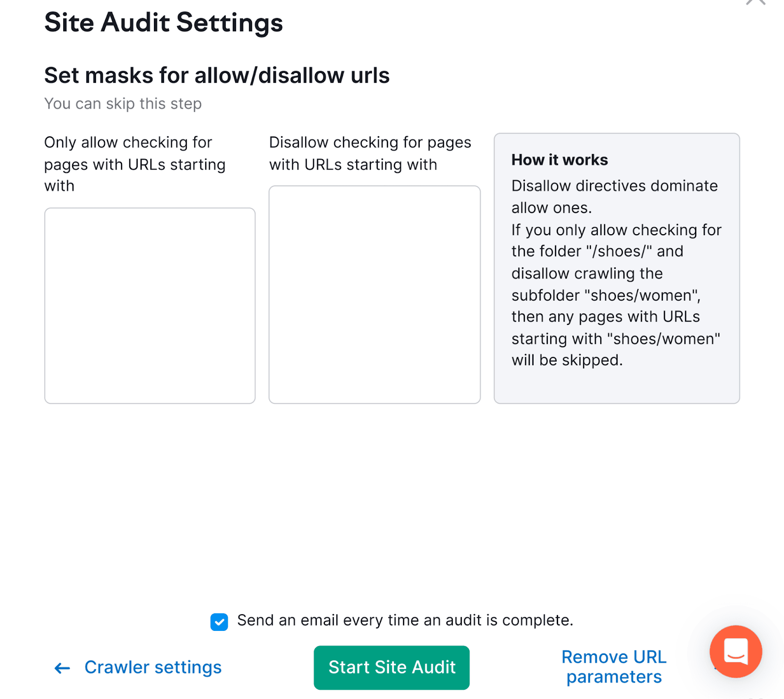Uncheck the email notification checkbox
784x699 pixels.
(219, 622)
